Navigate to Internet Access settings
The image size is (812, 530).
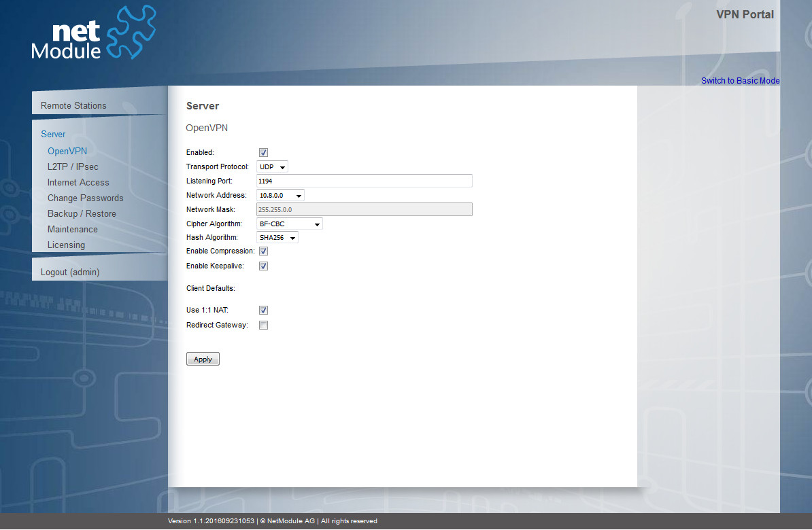pyautogui.click(x=78, y=182)
